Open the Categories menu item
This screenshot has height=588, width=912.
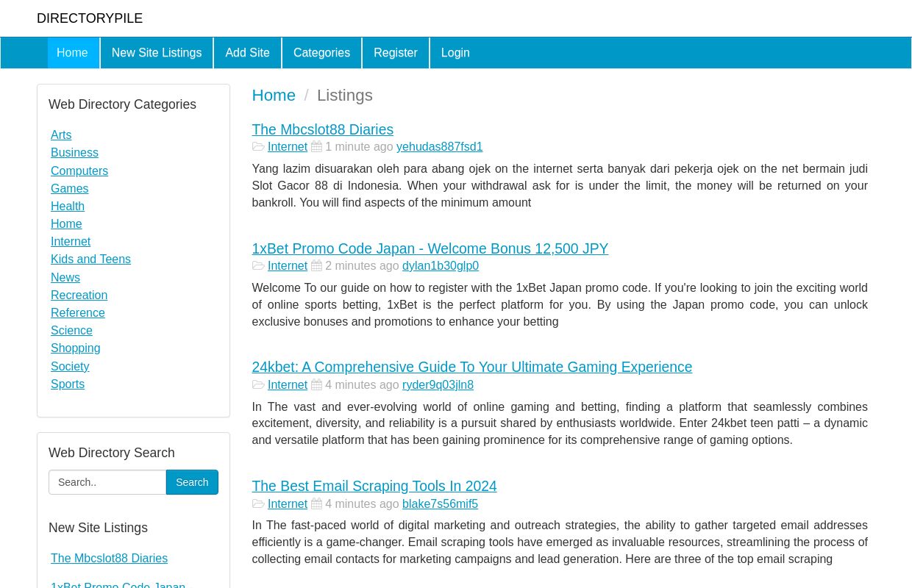pos(321,53)
